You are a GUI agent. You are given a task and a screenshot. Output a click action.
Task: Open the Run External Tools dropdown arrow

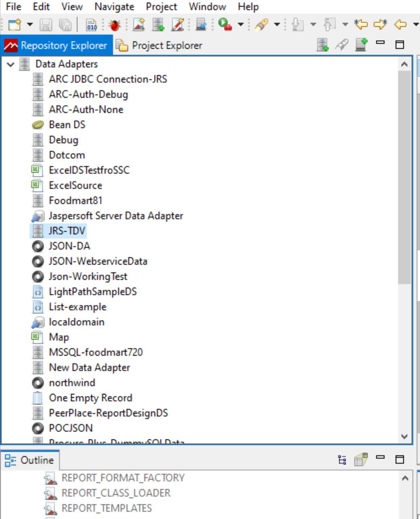[241, 25]
